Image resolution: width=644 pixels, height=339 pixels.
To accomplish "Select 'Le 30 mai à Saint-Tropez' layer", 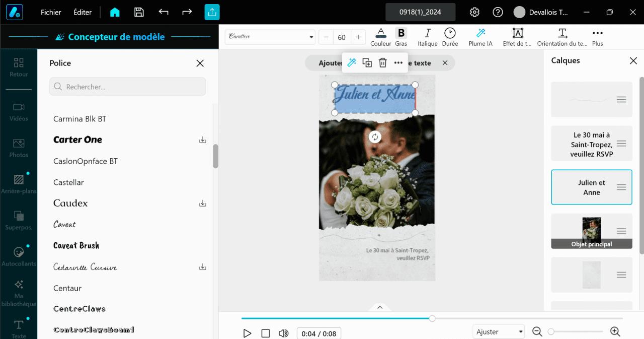I will 592,144.
